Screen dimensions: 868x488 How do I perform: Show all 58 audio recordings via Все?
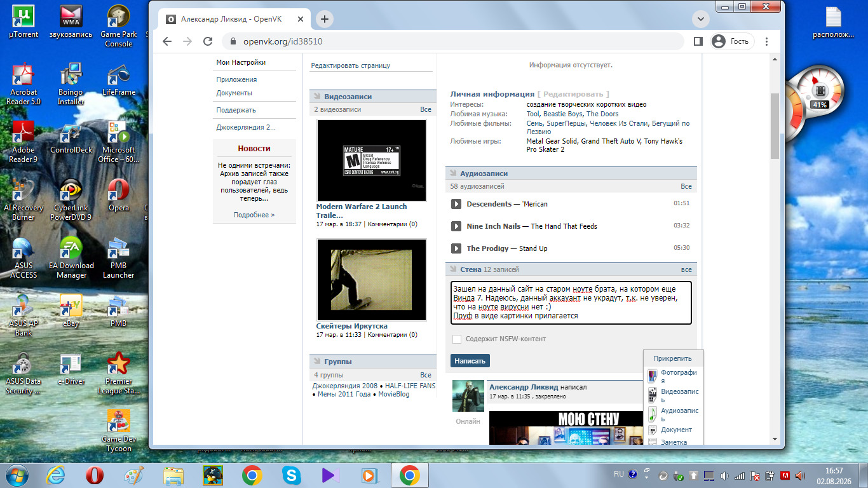(686, 187)
